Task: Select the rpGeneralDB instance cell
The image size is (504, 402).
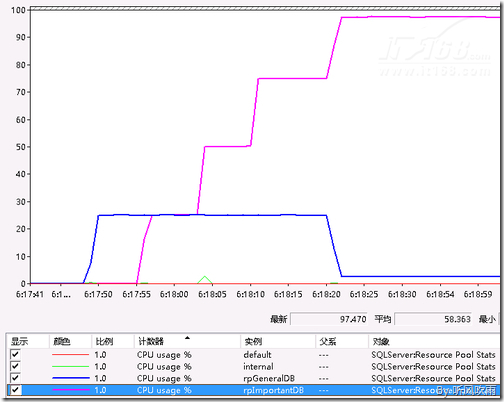Action: (269, 378)
